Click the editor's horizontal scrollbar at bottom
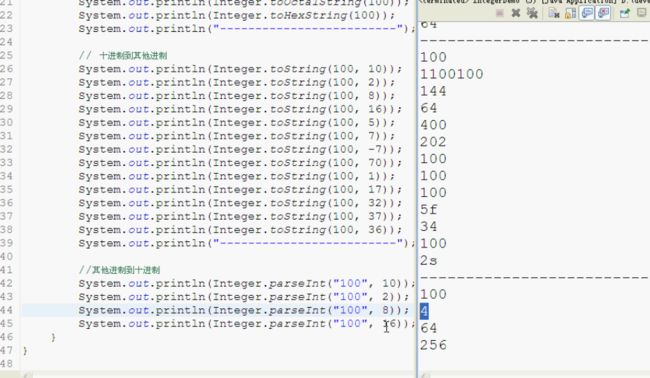 (218, 375)
